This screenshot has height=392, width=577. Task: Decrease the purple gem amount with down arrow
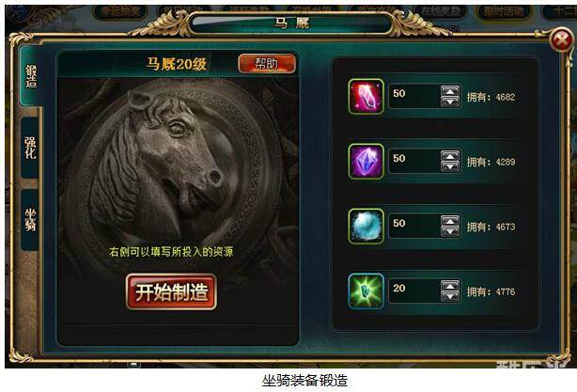pos(450,166)
